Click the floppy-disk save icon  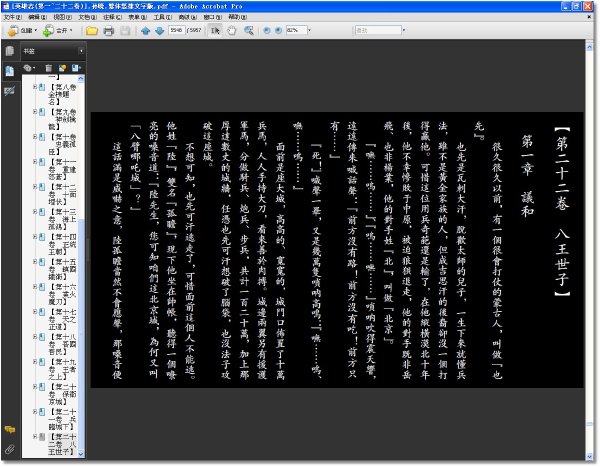coord(125,31)
